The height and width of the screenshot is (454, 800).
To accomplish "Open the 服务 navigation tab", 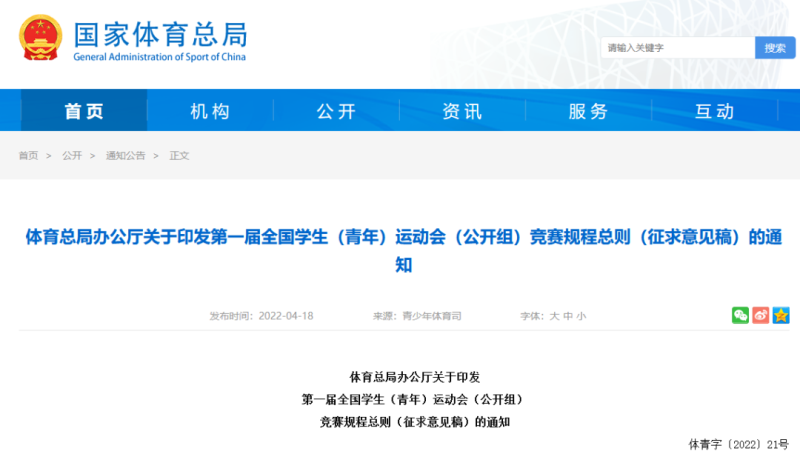I will [588, 111].
